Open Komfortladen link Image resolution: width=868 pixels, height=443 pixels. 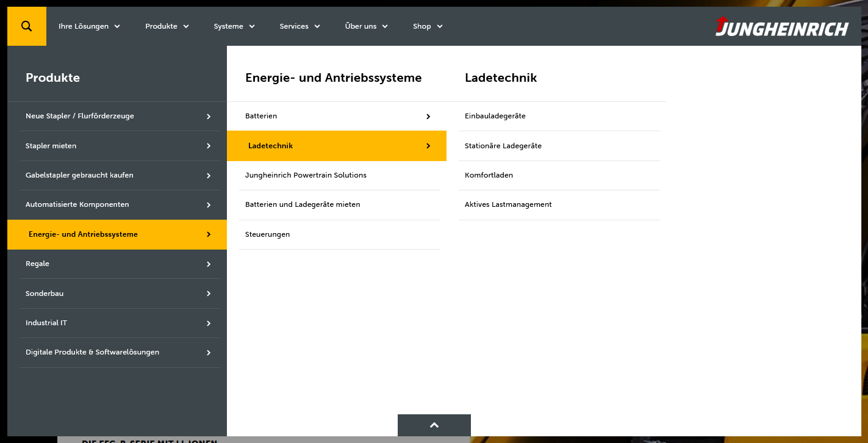[489, 175]
